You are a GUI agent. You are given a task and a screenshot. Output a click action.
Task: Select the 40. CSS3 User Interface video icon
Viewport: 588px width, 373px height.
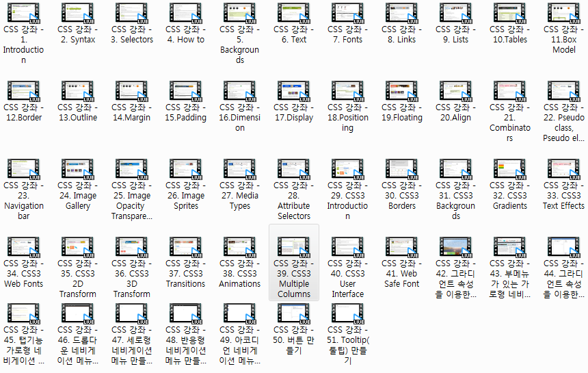[x=347, y=247]
